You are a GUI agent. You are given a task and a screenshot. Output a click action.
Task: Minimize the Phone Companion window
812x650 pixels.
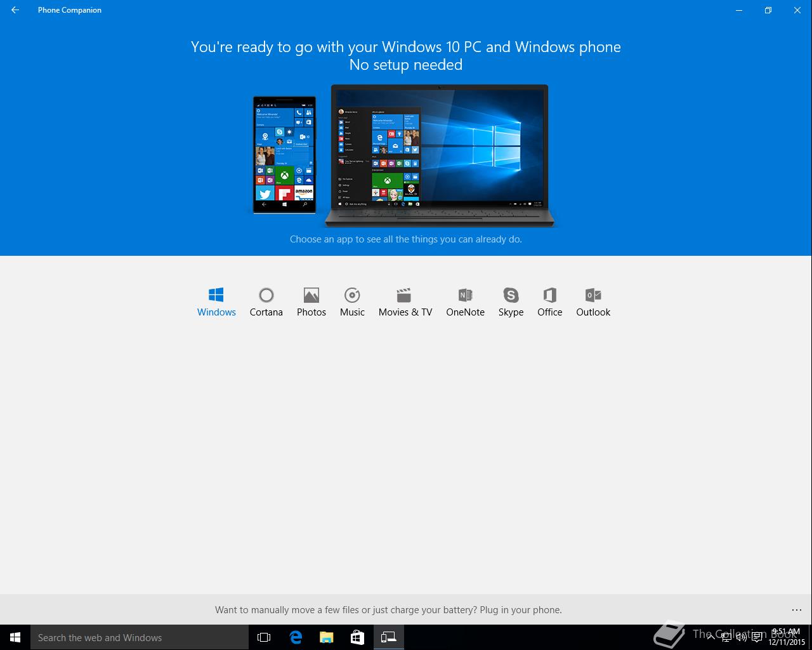pyautogui.click(x=738, y=10)
